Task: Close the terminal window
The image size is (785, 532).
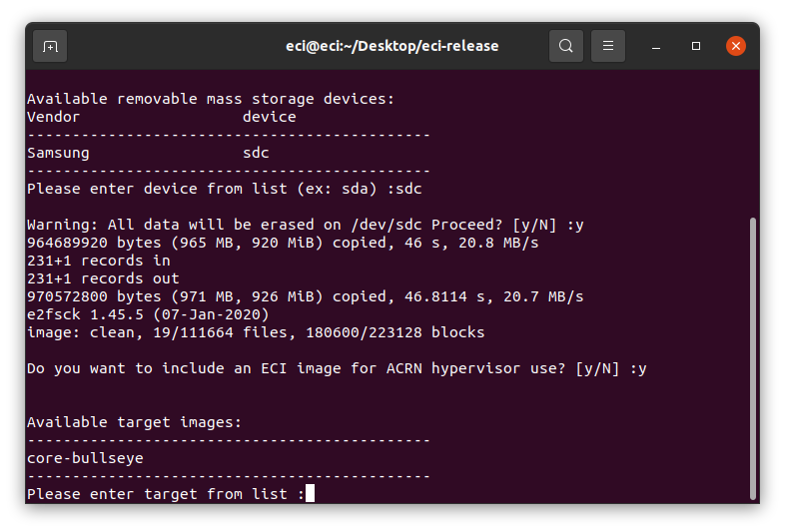Action: 735,46
